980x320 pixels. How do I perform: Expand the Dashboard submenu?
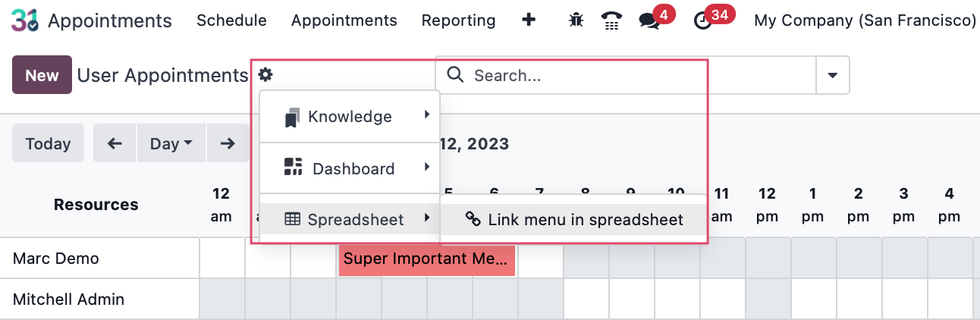[350, 168]
